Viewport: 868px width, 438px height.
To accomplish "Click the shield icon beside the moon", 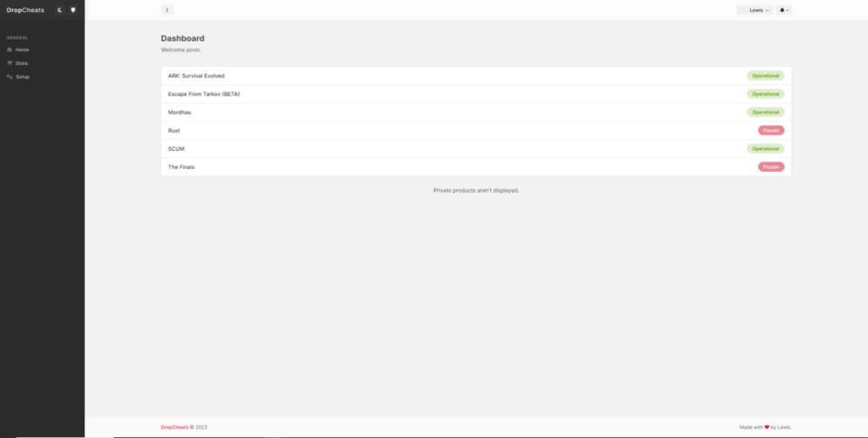I will tap(73, 10).
